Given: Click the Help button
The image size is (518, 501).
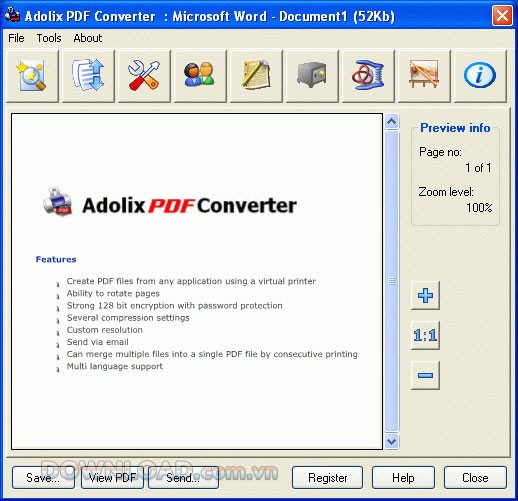Looking at the screenshot, I should (403, 478).
